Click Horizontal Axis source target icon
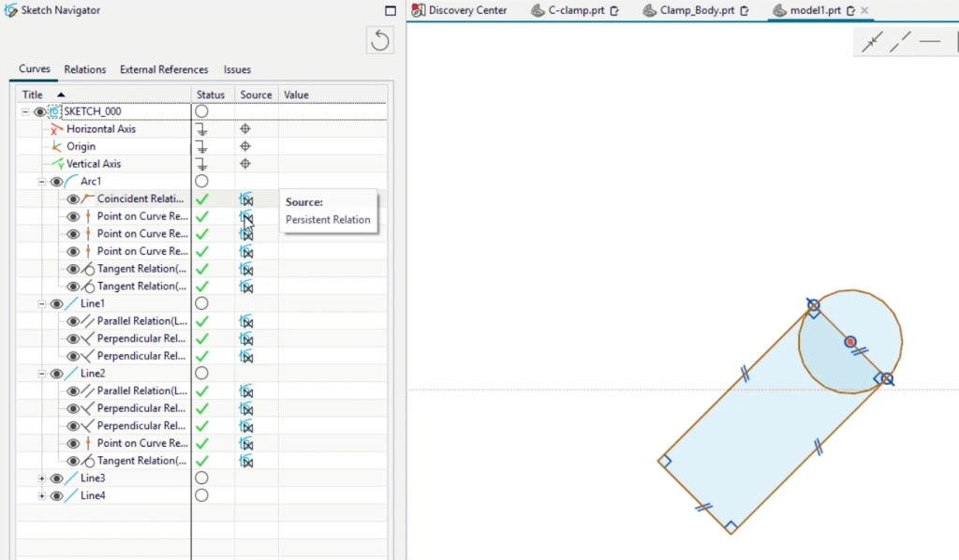This screenshot has width=959, height=560. (x=245, y=129)
